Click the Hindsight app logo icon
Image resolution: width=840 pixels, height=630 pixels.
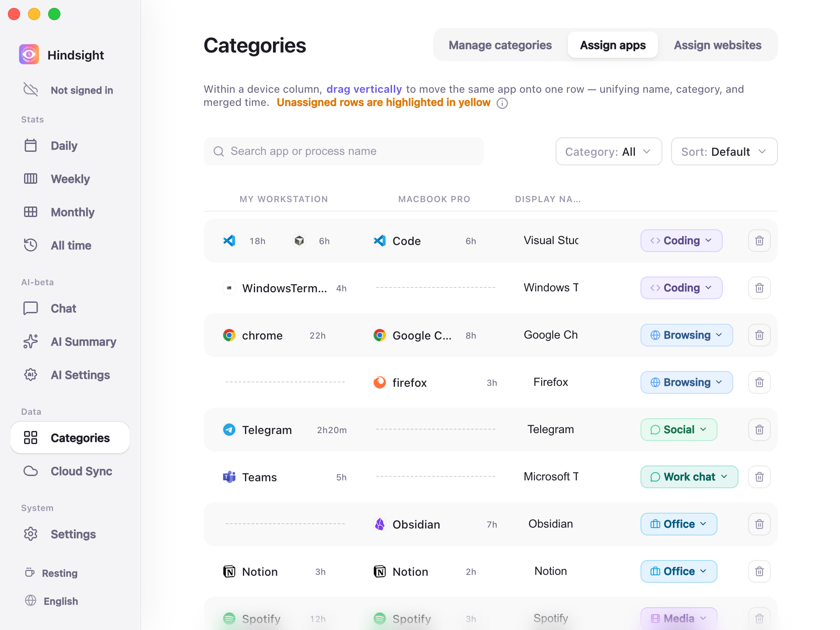[29, 55]
